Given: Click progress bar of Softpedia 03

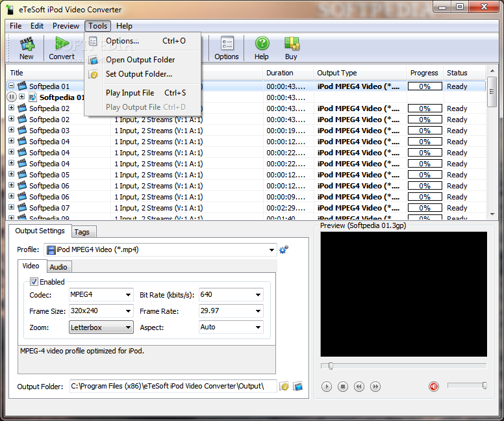Looking at the screenshot, I should tap(425, 131).
